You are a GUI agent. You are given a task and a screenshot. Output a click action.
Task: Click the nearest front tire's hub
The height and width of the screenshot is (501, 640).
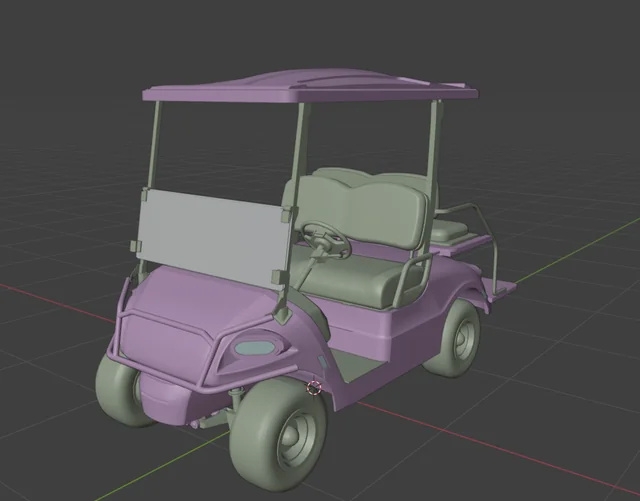click(x=296, y=432)
